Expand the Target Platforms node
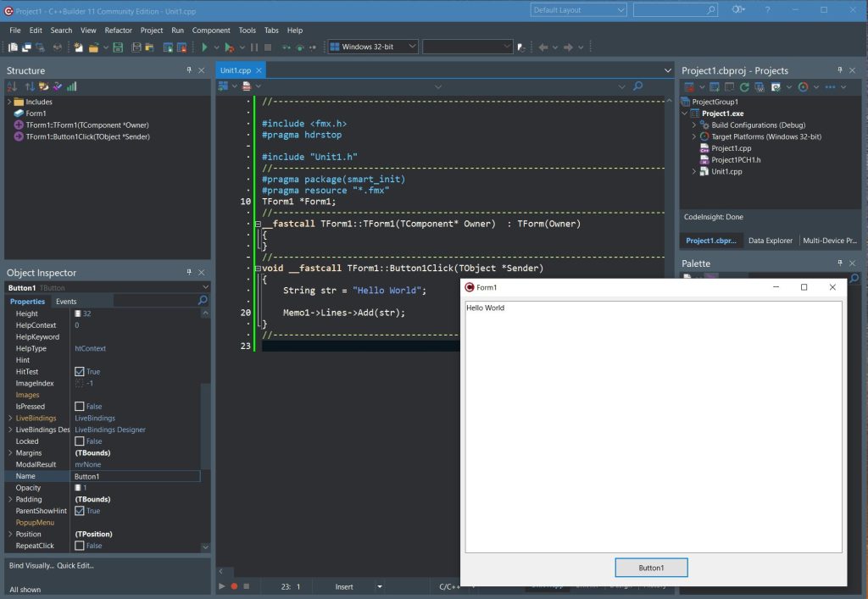Screen dimensions: 868x599 [x=693, y=136]
